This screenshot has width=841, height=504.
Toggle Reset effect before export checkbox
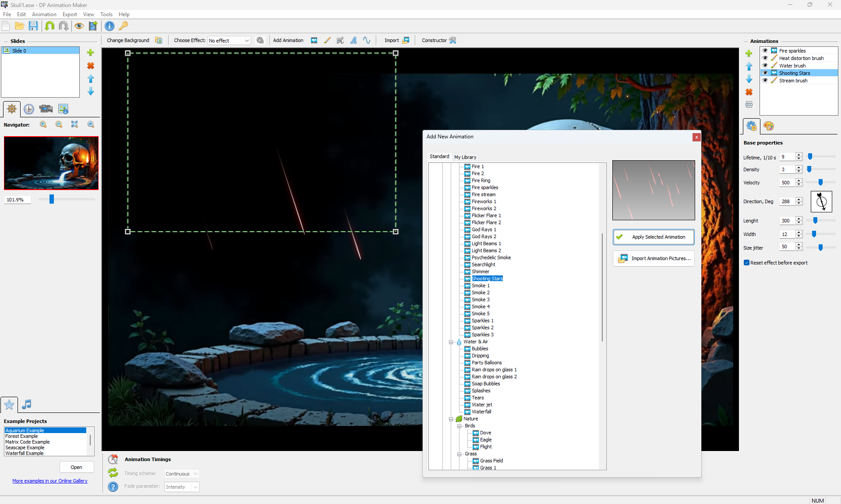pos(747,263)
